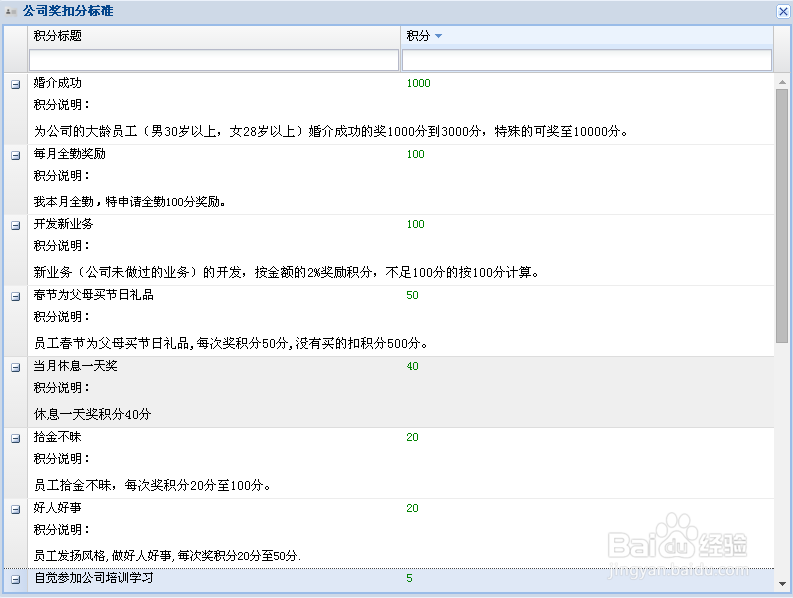Select the 自觉参加公司培训学习 title
793x598 pixels.
(x=94, y=578)
